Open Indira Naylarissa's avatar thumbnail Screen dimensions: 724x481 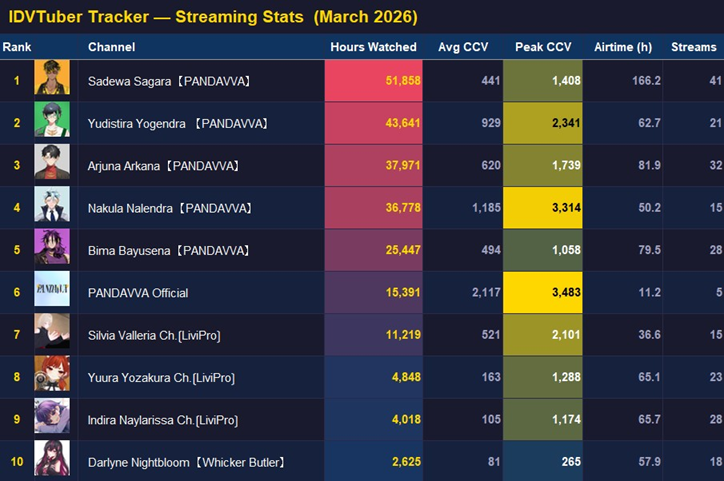[x=52, y=415]
